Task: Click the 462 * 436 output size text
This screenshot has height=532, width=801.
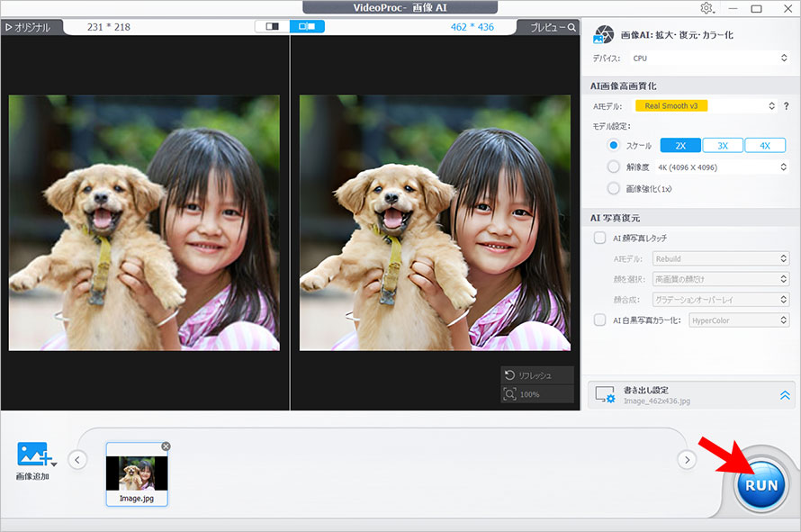Action: pyautogui.click(x=472, y=27)
